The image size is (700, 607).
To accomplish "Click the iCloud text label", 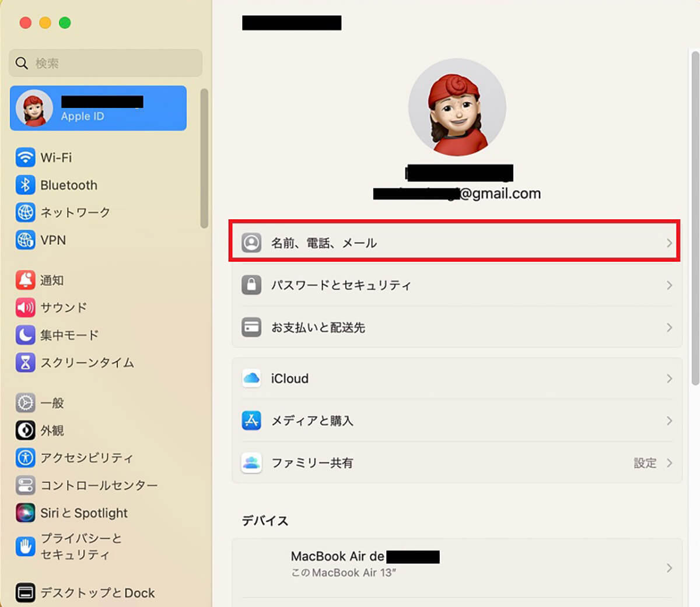I will 290,378.
